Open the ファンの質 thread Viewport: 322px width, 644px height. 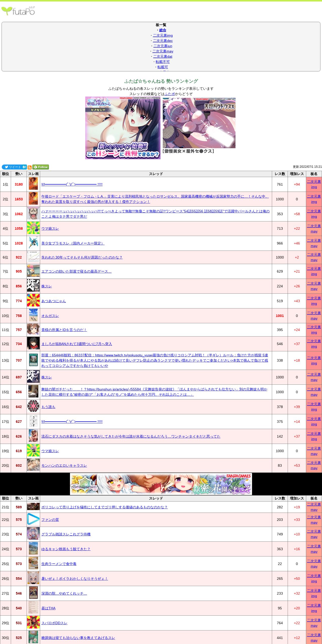tap(50, 520)
